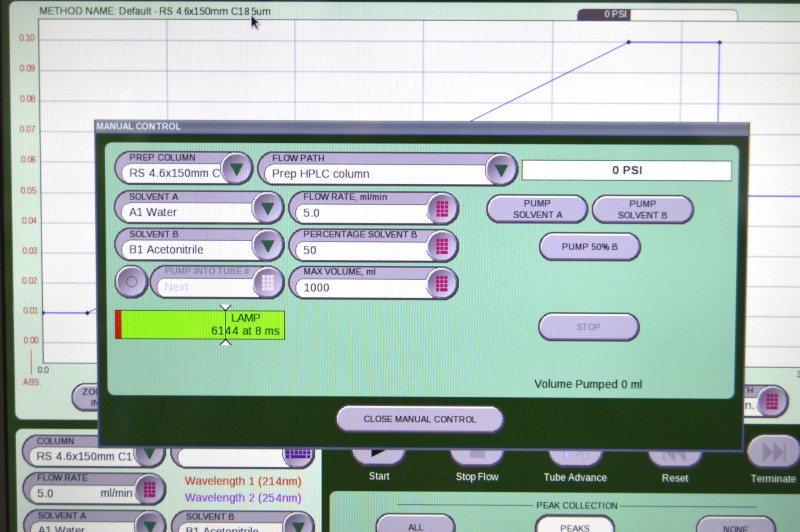Image resolution: width=800 pixels, height=532 pixels.
Task: Click the Lamp intensity level bar
Action: click(202, 325)
